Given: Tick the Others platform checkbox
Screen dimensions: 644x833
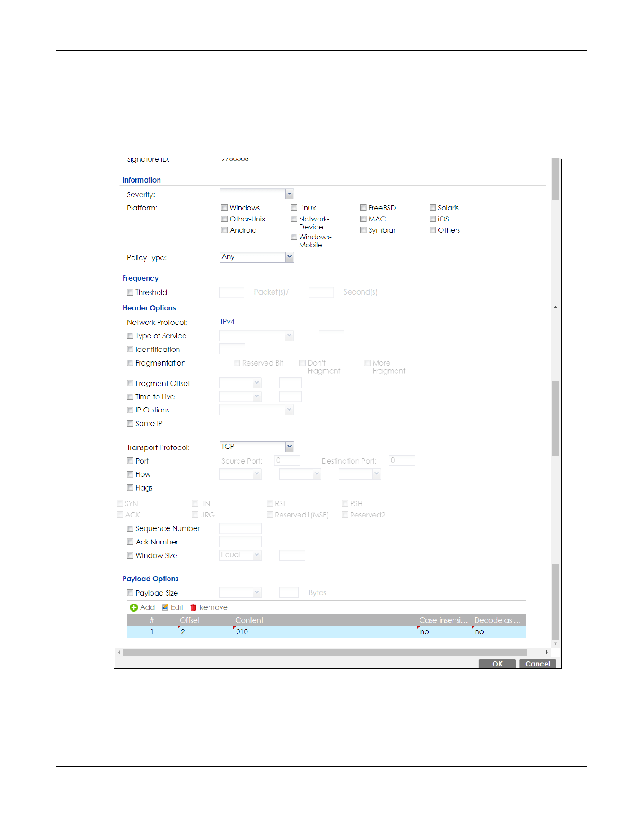Looking at the screenshot, I should click(x=432, y=230).
